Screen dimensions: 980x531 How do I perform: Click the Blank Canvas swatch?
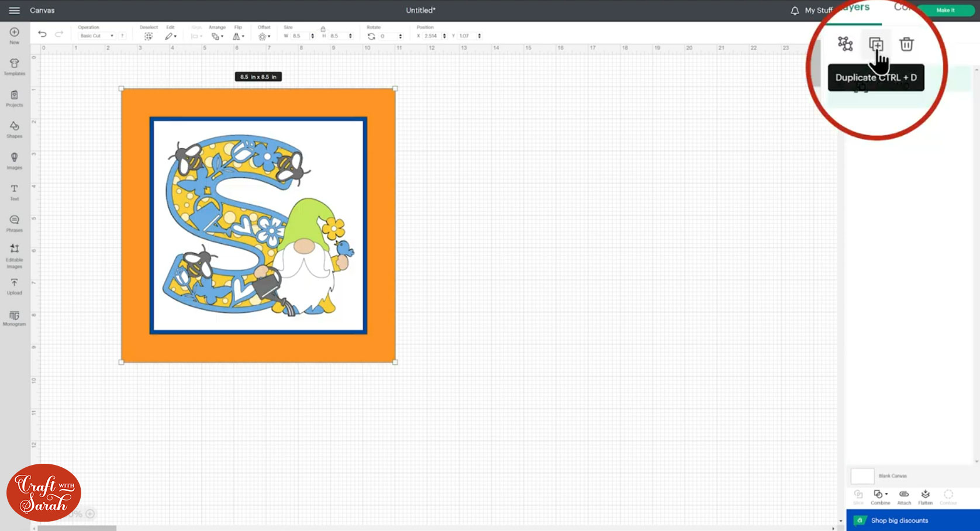[862, 476]
